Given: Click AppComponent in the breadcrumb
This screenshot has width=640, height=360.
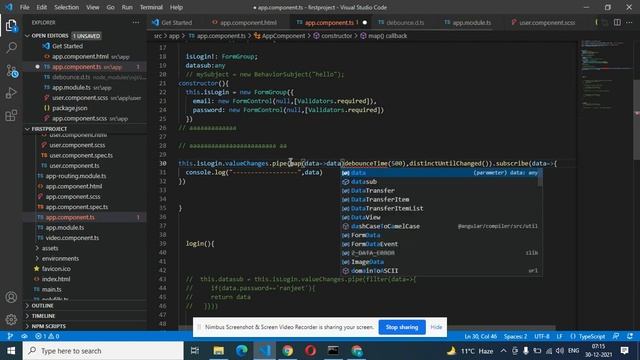Looking at the screenshot, I should (x=283, y=36).
